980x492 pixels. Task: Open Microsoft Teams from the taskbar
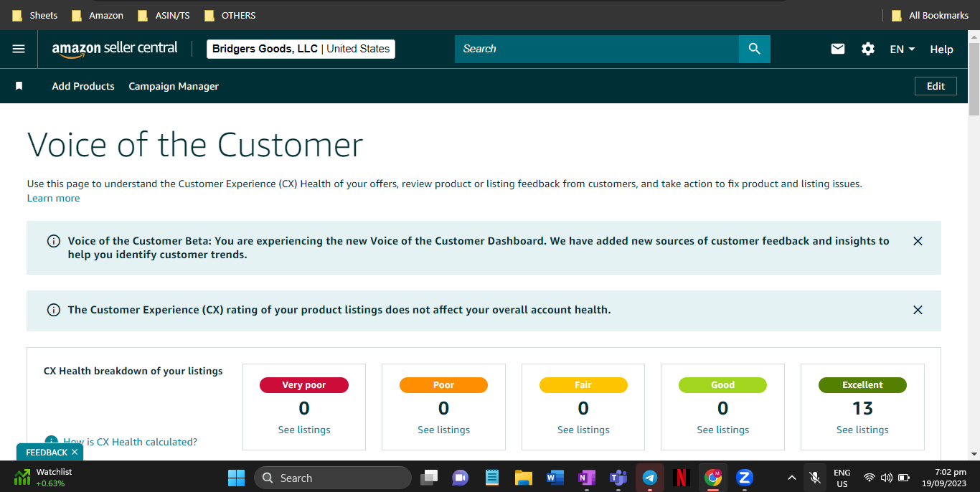(618, 478)
